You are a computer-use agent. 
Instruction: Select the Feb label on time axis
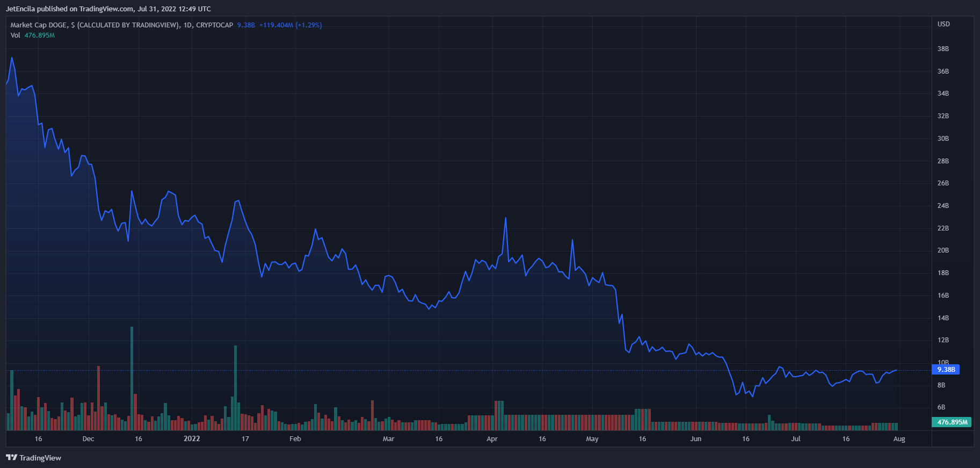[x=295, y=439]
